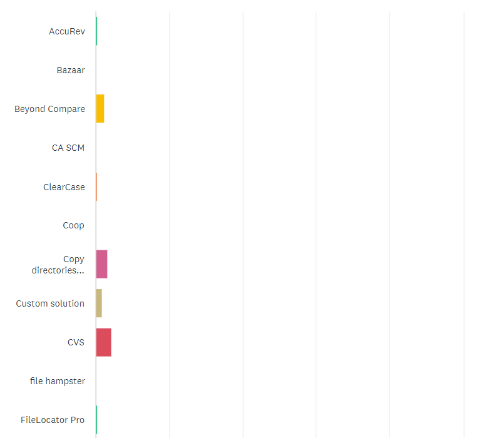Click the Copy directories... label
Viewport: 504px width, 438px height.
point(58,265)
